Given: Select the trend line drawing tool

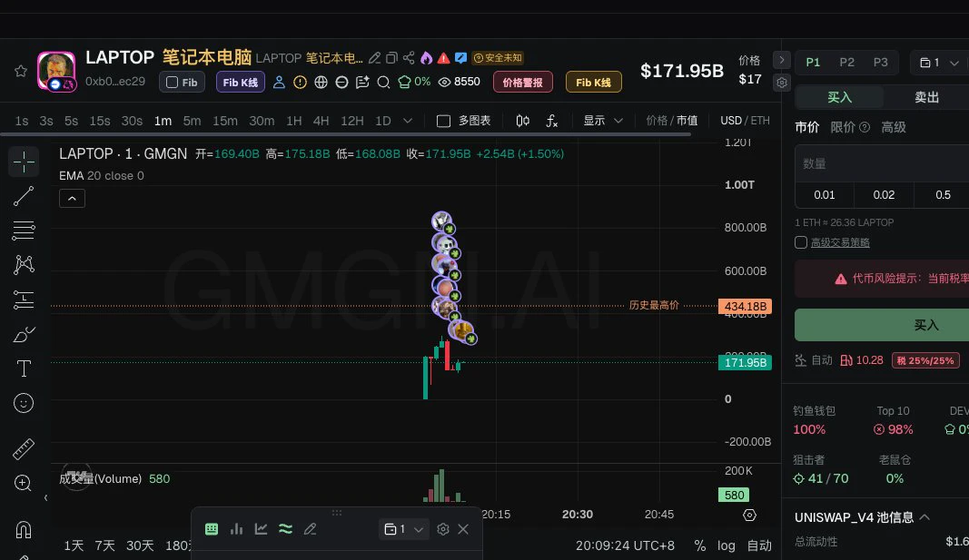Looking at the screenshot, I should pos(24,196).
